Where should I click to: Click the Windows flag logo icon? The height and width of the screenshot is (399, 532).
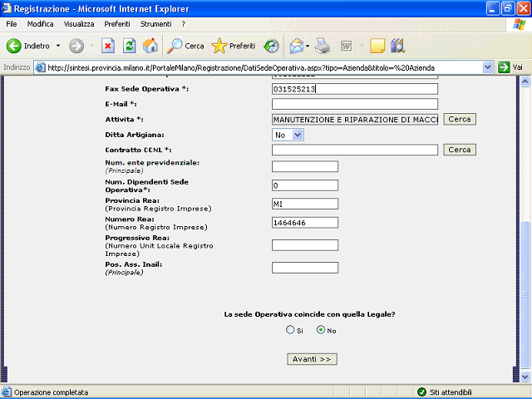(519, 24)
